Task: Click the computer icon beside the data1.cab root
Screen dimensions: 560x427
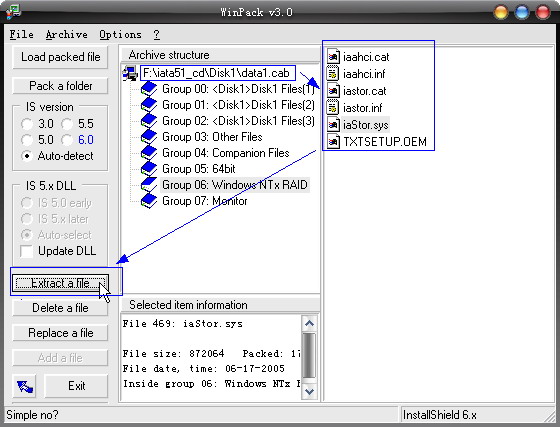Action: click(x=130, y=73)
